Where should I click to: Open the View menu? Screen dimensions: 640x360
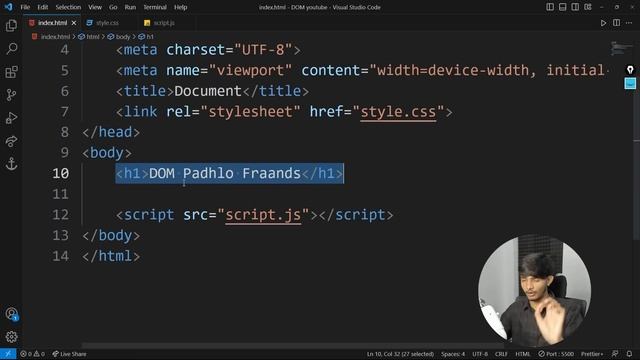(95, 7)
